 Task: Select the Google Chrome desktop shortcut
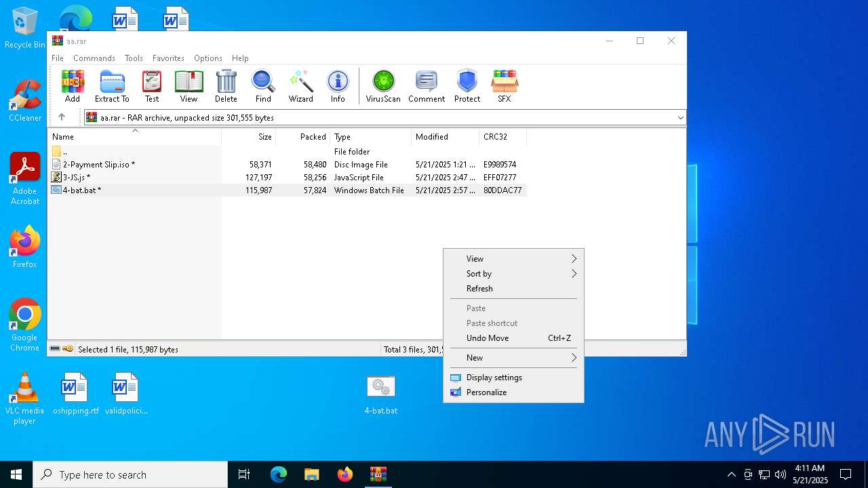click(25, 325)
